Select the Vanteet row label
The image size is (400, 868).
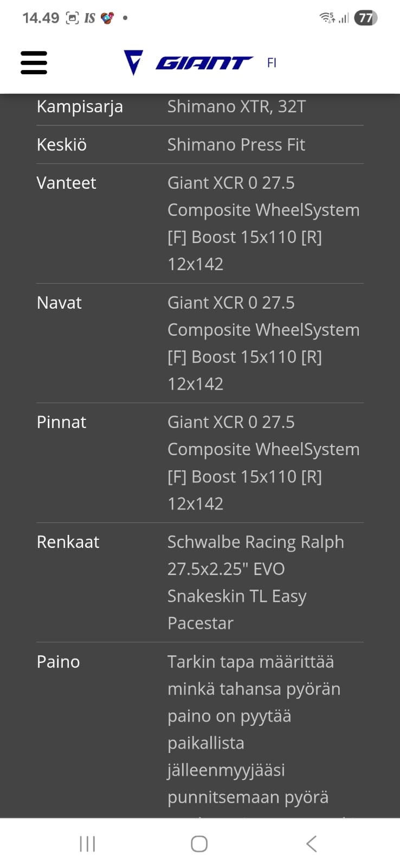click(66, 183)
